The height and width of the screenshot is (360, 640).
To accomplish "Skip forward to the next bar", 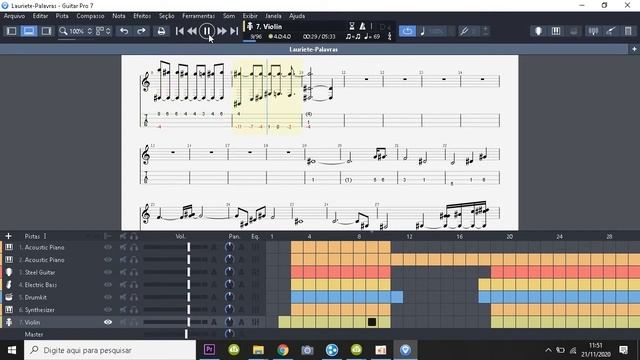I will [222, 31].
